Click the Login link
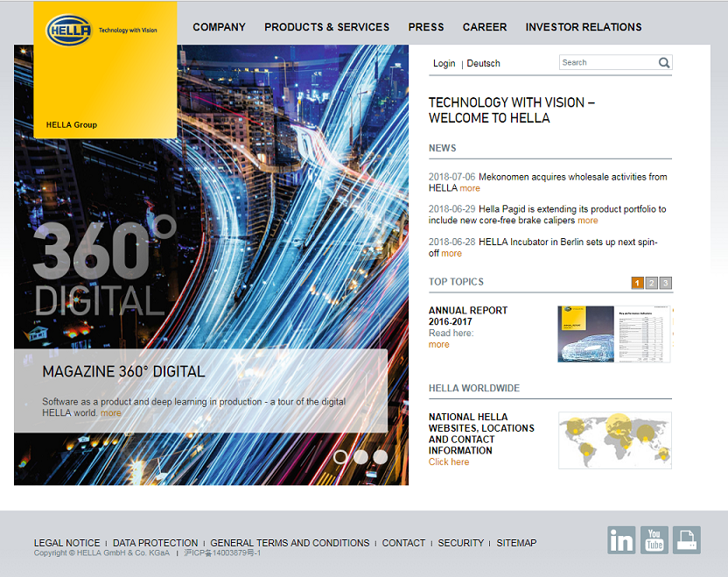The height and width of the screenshot is (577, 728). 444,63
